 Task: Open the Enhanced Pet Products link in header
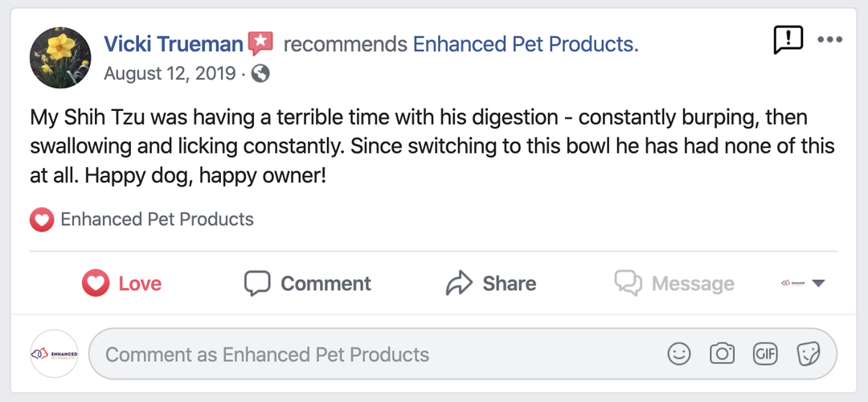click(x=523, y=44)
